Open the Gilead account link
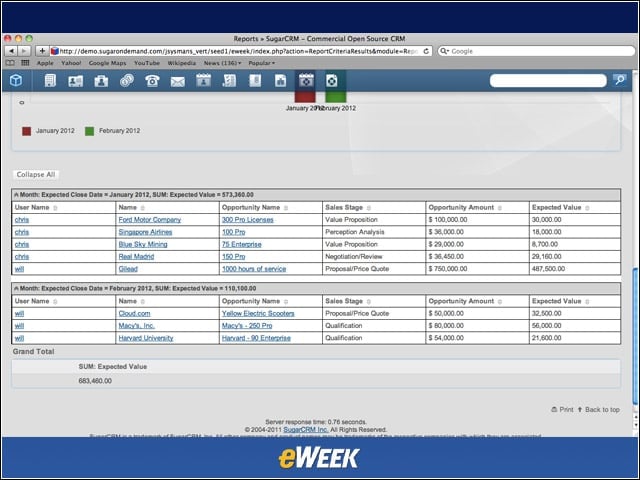Image resolution: width=640 pixels, height=480 pixels. pyautogui.click(x=128, y=269)
